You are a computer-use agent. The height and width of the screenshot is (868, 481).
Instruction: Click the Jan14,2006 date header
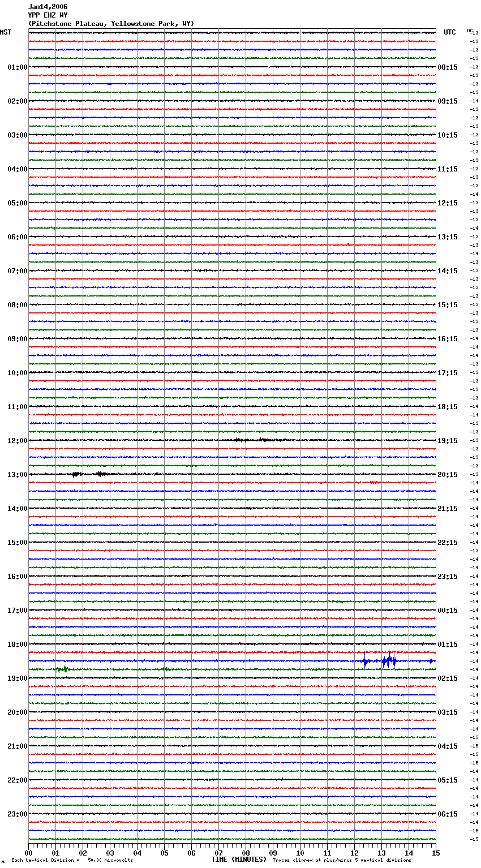[x=48, y=7]
